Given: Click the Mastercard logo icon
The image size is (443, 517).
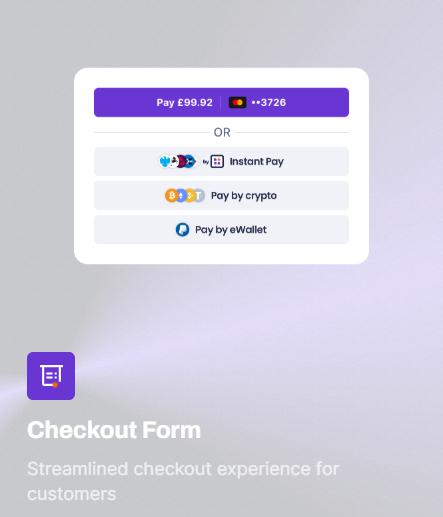Looking at the screenshot, I should pyautogui.click(x=237, y=102).
